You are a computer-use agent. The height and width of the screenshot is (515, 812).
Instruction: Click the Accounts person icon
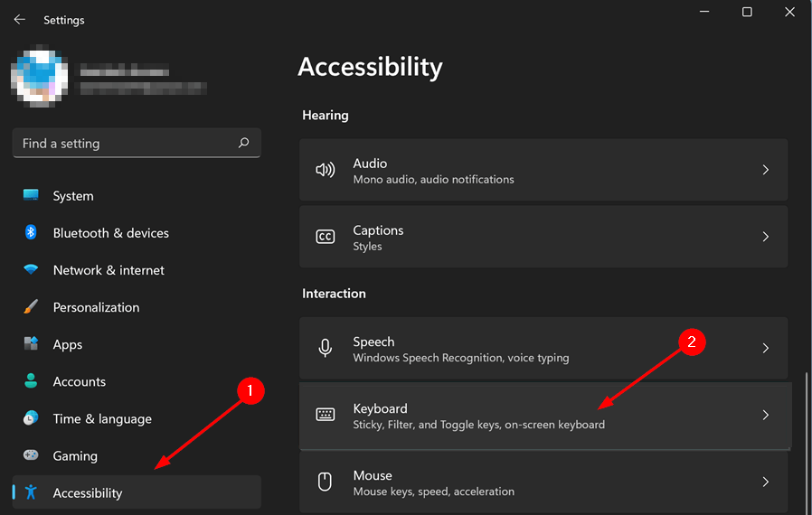[31, 381]
